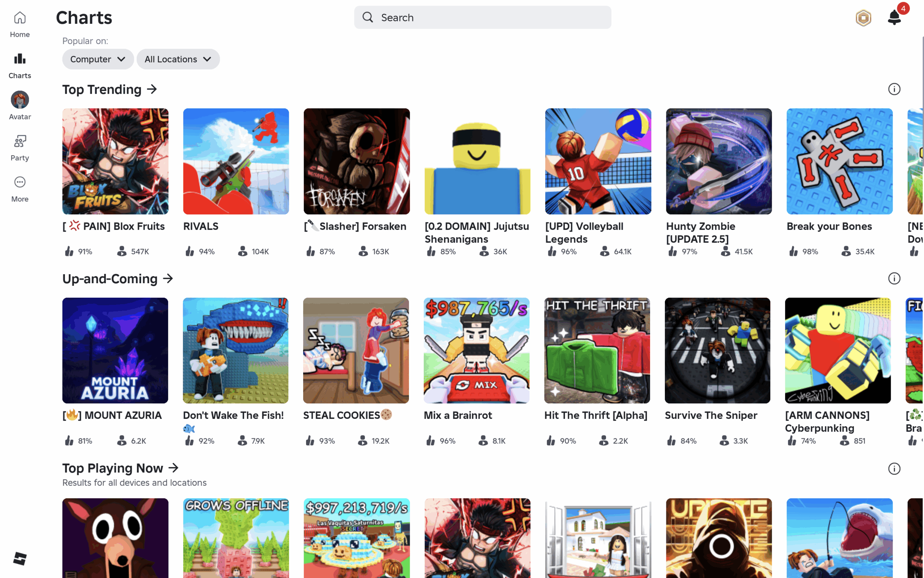Image resolution: width=924 pixels, height=578 pixels.
Task: Click the 547K player count text
Action: point(140,251)
